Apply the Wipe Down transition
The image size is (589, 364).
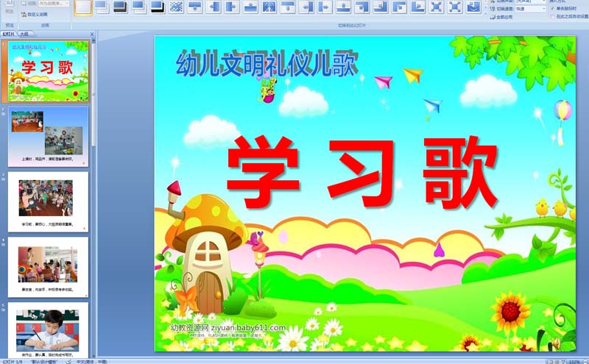195,7
